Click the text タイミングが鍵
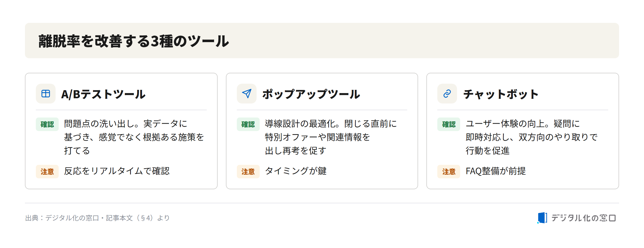 [296, 171]
